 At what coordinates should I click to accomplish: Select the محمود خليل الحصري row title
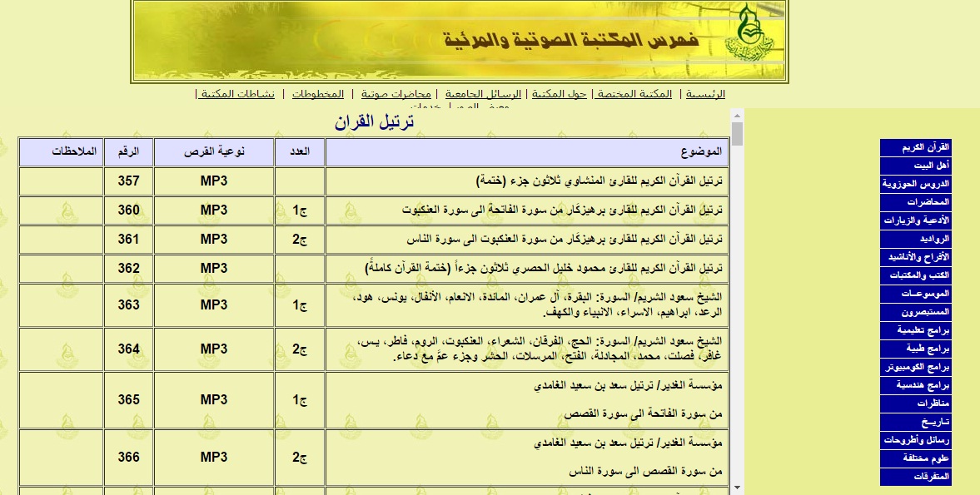(544, 269)
